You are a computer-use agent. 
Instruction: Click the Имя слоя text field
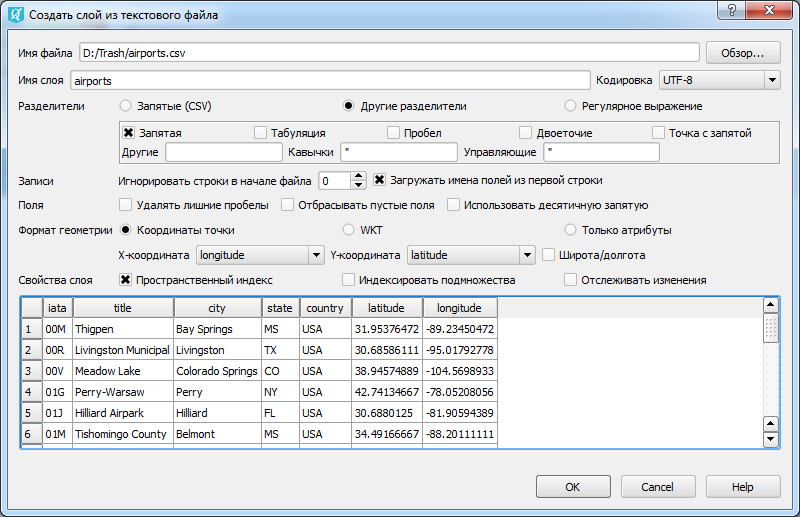(330, 80)
